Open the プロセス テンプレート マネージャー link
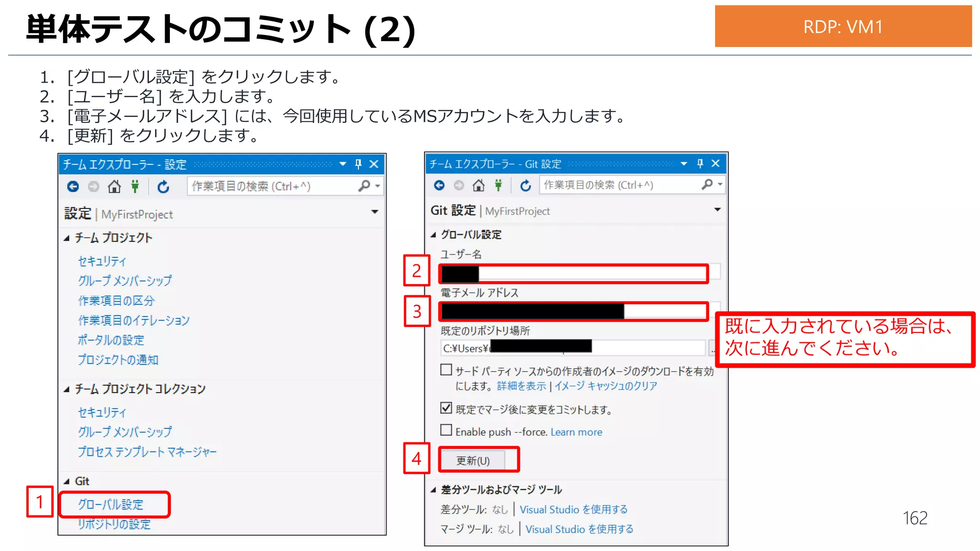 (x=147, y=452)
